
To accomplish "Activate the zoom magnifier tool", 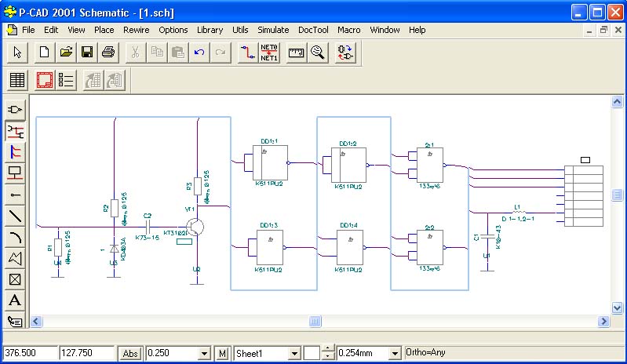I will coord(318,53).
